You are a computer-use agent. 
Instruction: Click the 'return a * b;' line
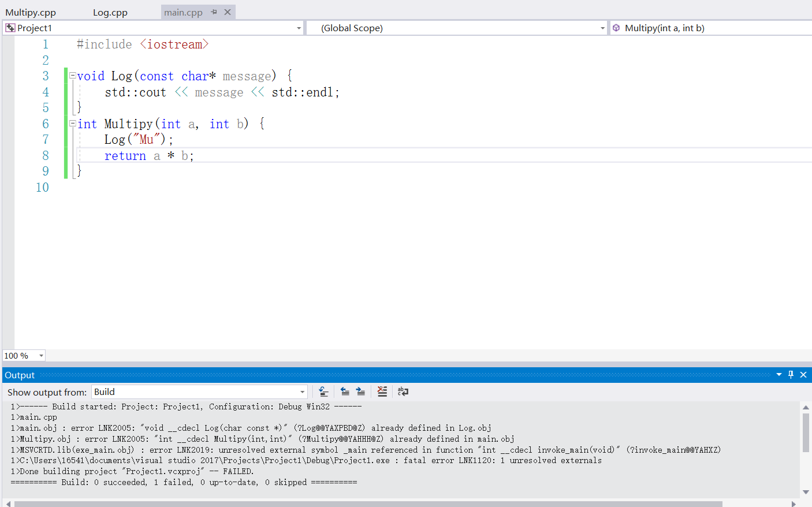pos(149,156)
